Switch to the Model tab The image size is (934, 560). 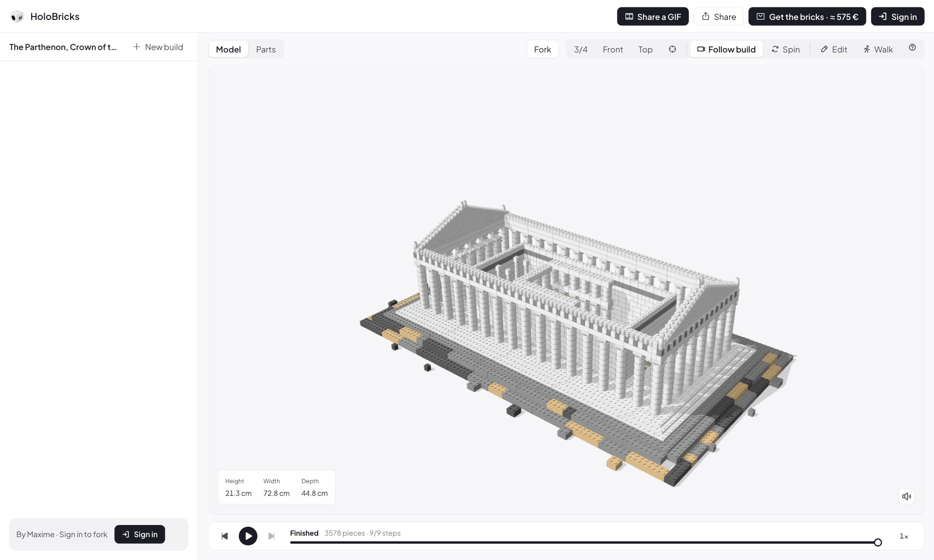[x=228, y=49]
